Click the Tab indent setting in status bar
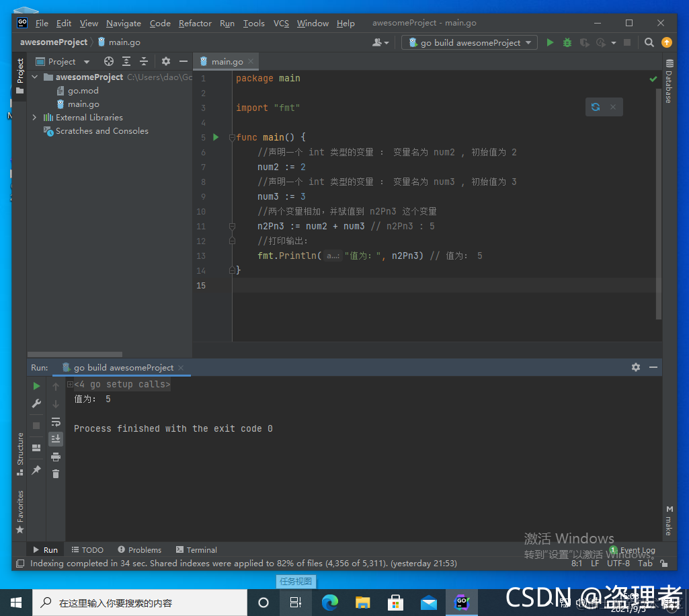This screenshot has height=616, width=689. [645, 564]
